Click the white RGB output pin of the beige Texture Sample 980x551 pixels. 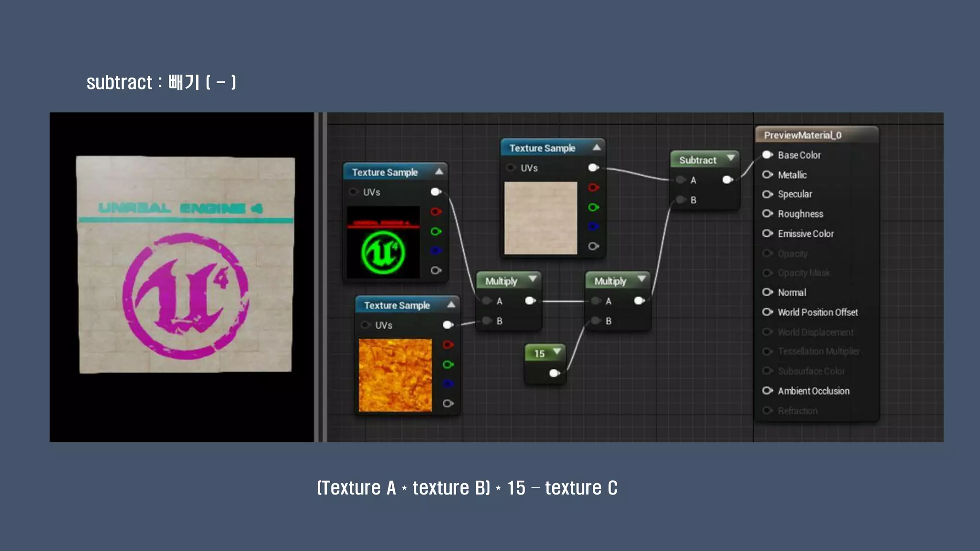click(x=593, y=167)
